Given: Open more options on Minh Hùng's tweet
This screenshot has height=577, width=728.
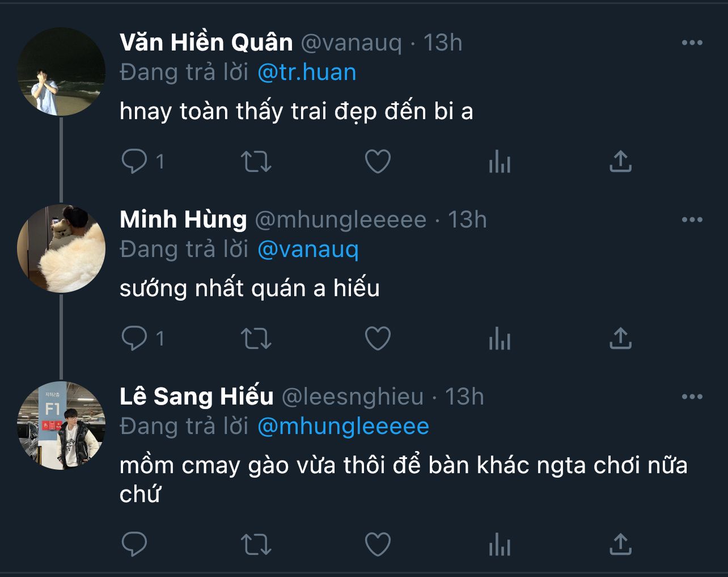Looking at the screenshot, I should [692, 220].
